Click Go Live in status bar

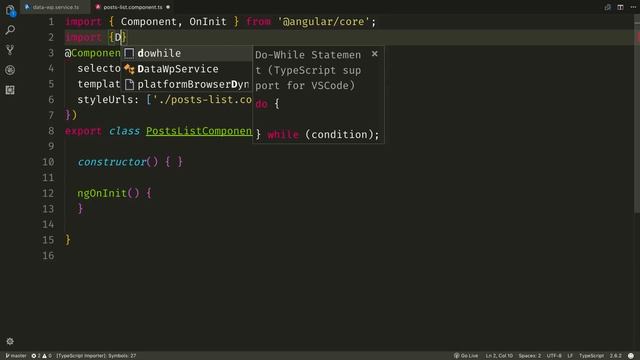coord(466,356)
